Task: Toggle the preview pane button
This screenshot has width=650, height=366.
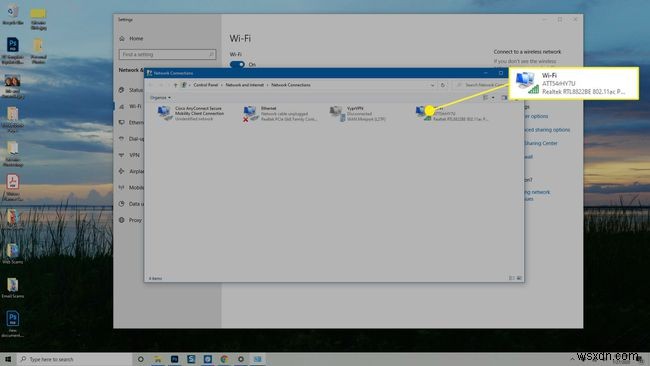Action: (504, 98)
